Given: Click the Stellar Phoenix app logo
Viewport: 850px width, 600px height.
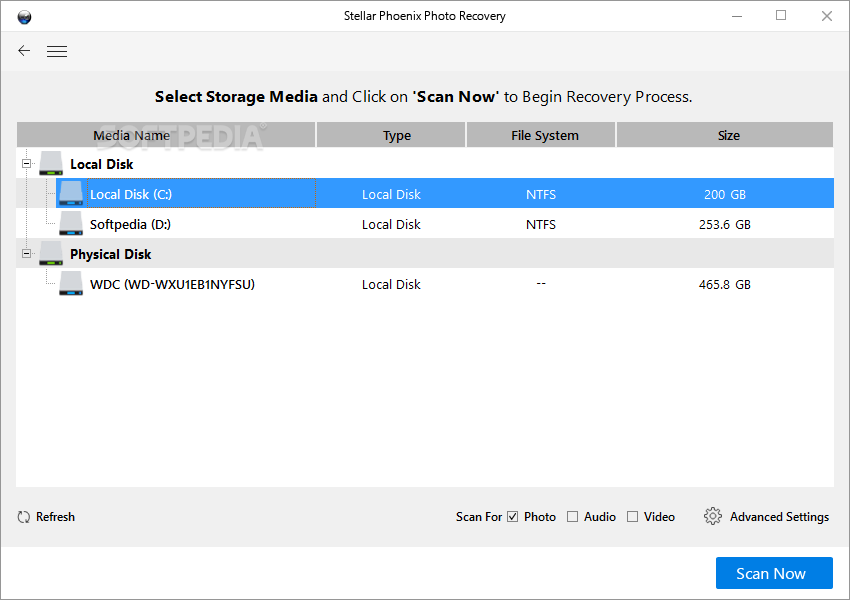Looking at the screenshot, I should [24, 17].
